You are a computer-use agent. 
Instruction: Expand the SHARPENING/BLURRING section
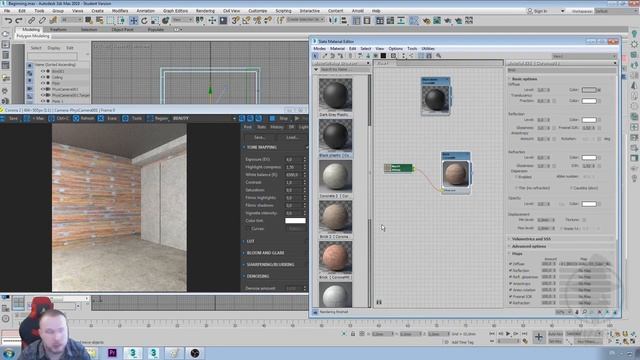[x=269, y=264]
